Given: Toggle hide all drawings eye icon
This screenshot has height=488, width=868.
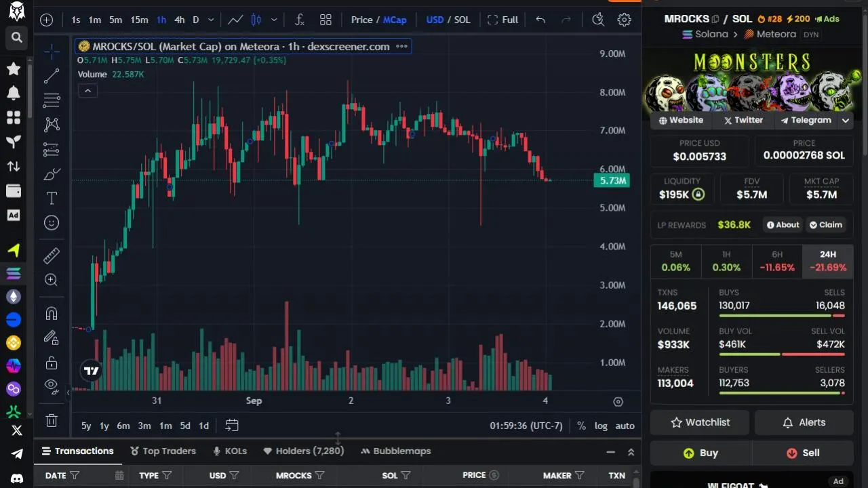Looking at the screenshot, I should (x=52, y=386).
